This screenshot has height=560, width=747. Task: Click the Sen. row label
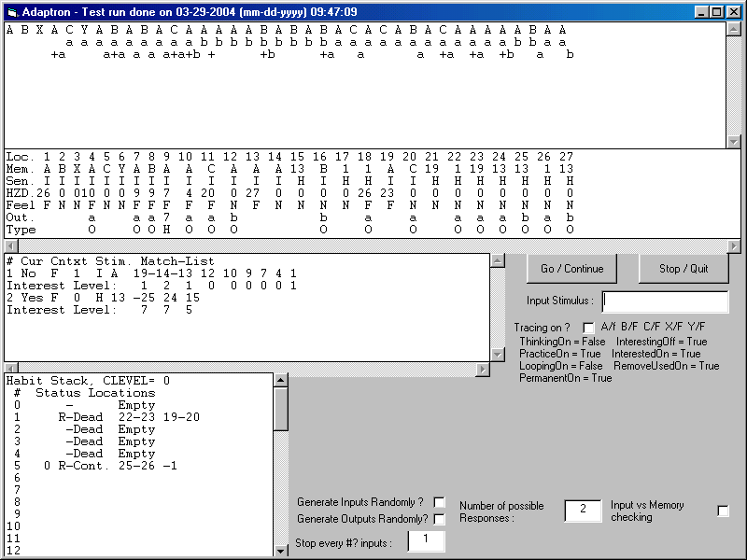[21, 181]
